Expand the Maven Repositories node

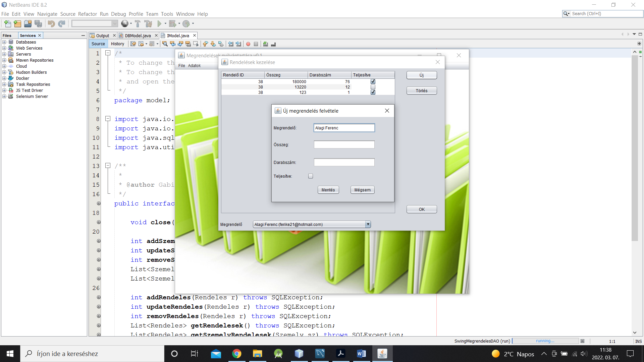(x=4, y=60)
